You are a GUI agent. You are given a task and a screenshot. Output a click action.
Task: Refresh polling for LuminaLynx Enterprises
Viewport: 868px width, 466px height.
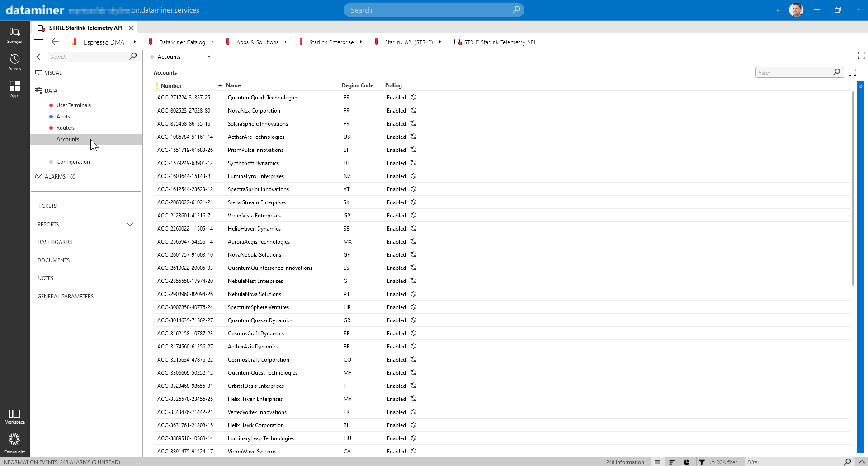pyautogui.click(x=414, y=176)
